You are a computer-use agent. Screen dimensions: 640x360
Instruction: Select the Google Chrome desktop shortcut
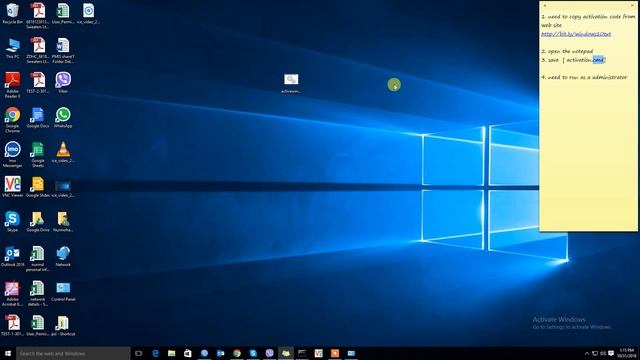point(12,120)
